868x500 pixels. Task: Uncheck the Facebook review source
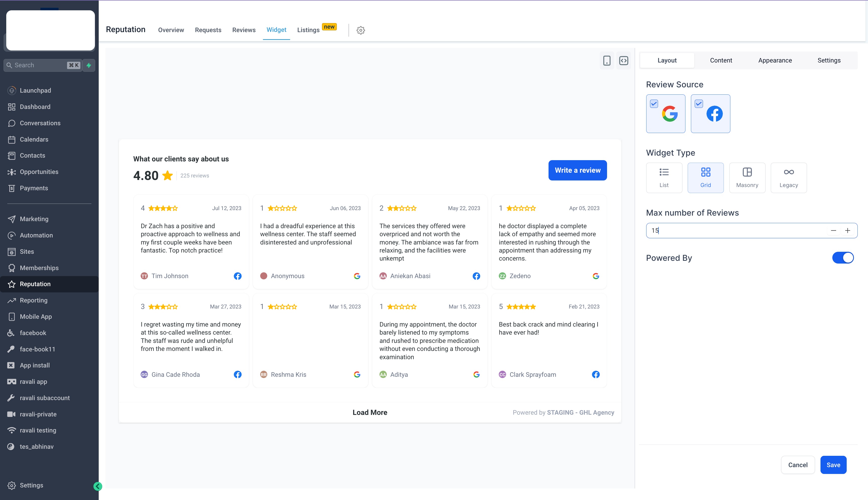(x=698, y=104)
